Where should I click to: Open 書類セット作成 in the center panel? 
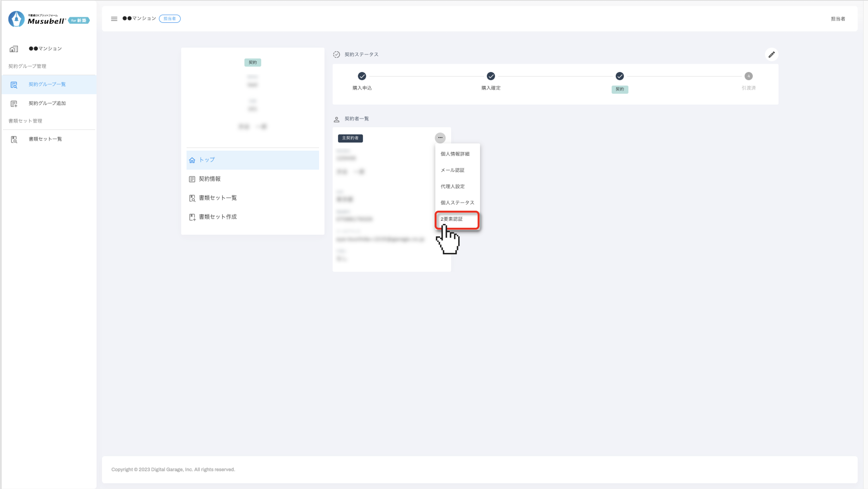tap(218, 217)
